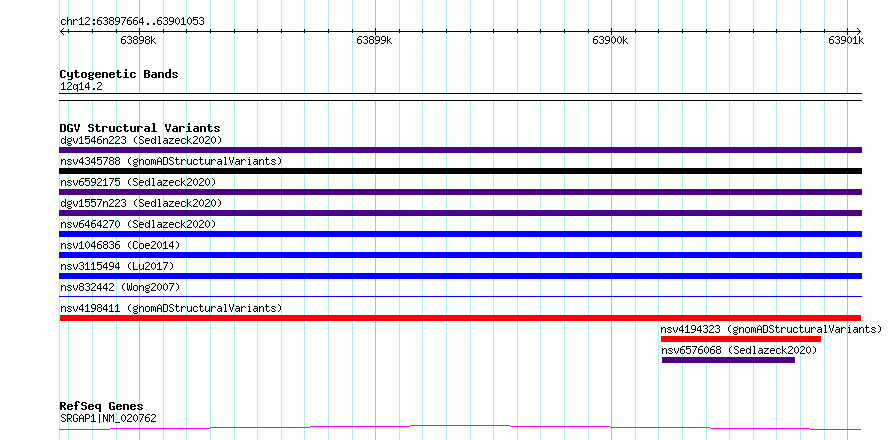The image size is (890, 440).
Task: Click the 12q14.2 cytogenetic band bar
Action: [460, 97]
